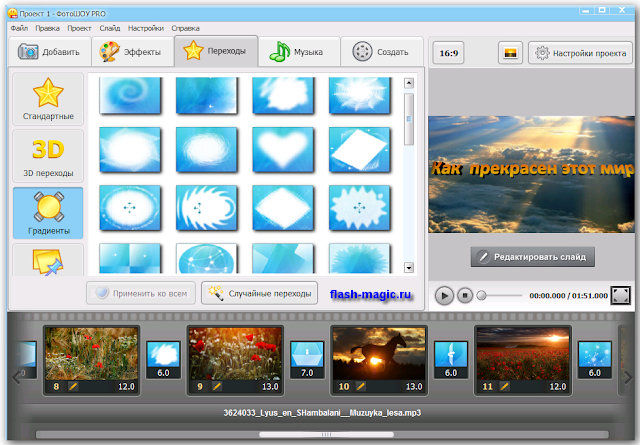Switch to the Музыка tab
640x445 pixels.
[299, 52]
